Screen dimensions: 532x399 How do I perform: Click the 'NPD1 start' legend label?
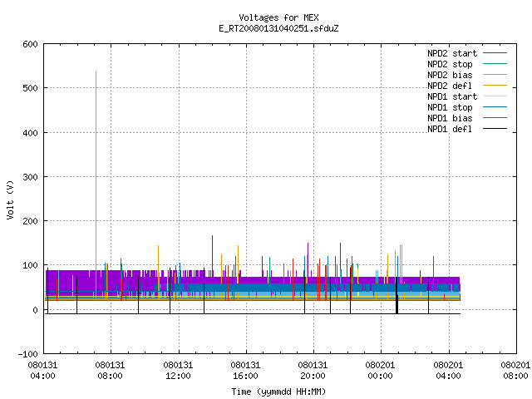[x=452, y=96]
